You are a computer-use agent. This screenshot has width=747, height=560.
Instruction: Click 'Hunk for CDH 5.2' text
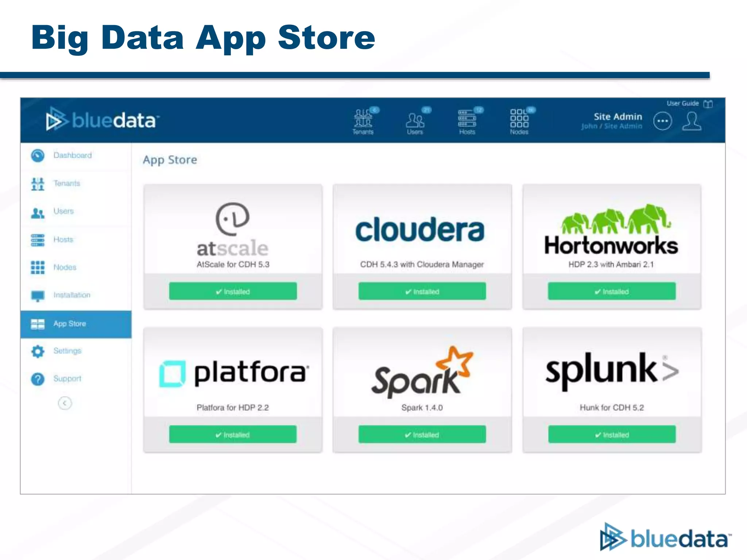(x=612, y=408)
